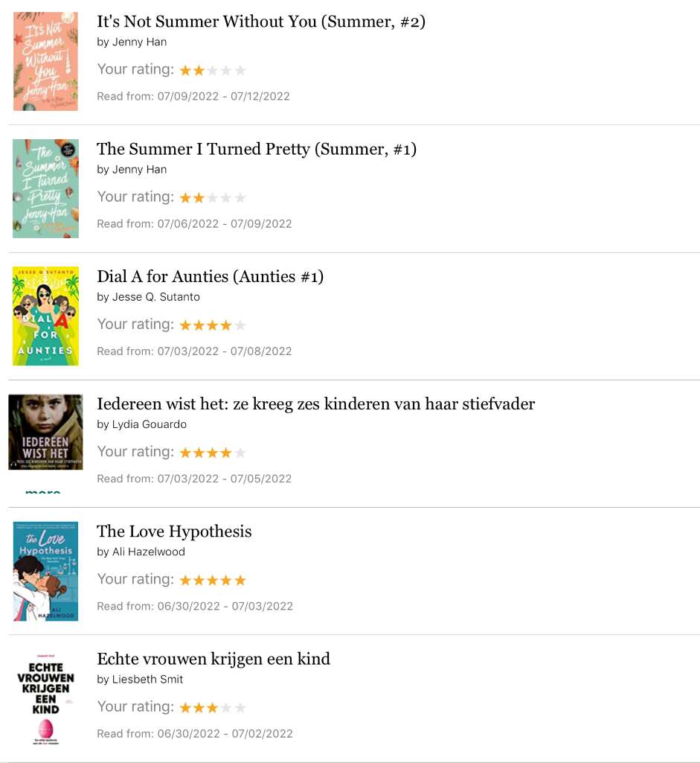Open Echte vrouwen krijgen een kind cover
The image size is (700, 763).
[45, 699]
